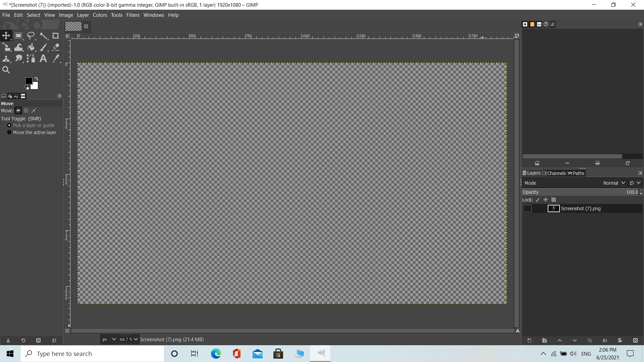The height and width of the screenshot is (362, 644).
Task: Open Microsoft Edge from the taskbar
Action: [216, 354]
